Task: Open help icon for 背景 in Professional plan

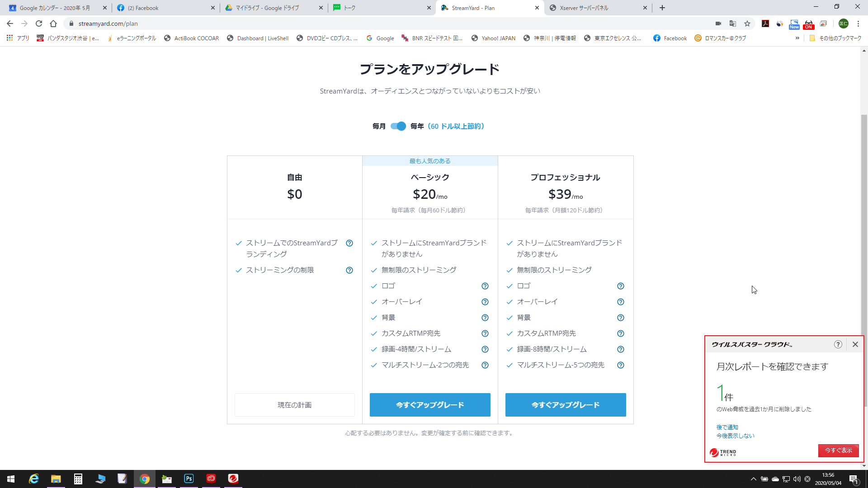Action: coord(621,318)
